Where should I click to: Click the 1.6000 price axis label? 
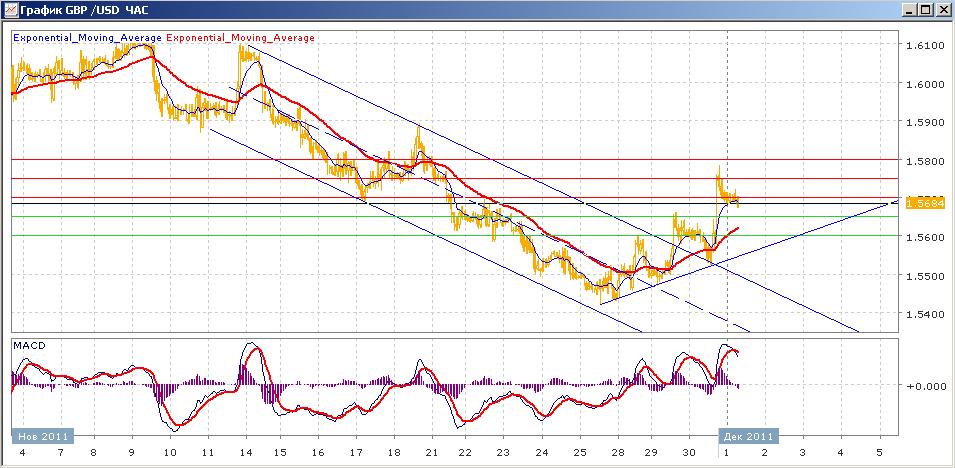click(923, 84)
